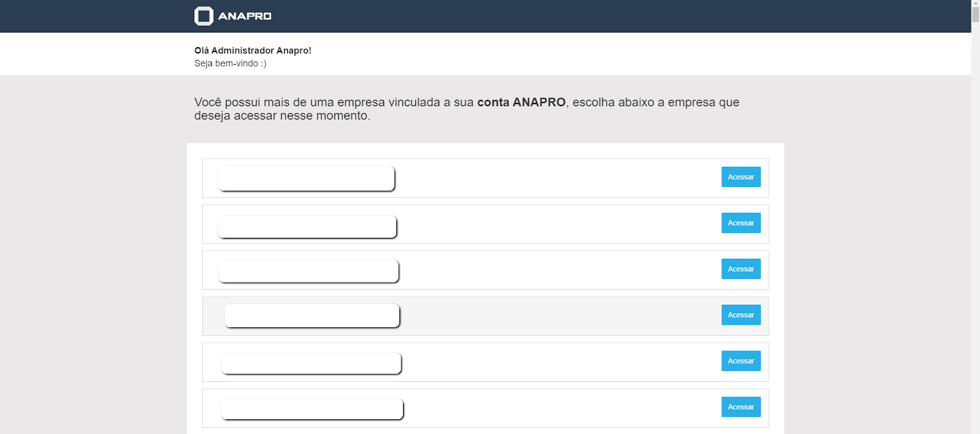Select the first blanked company name

click(306, 178)
